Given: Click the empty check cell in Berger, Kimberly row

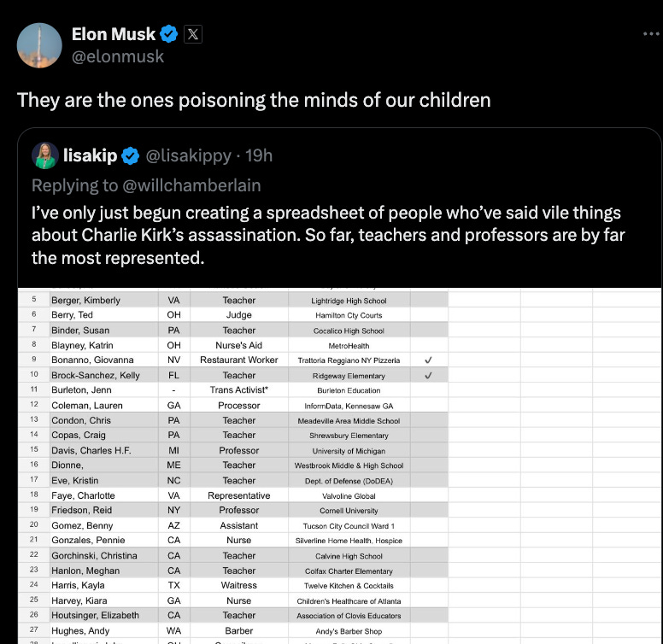Looking at the screenshot, I should click(x=428, y=301).
